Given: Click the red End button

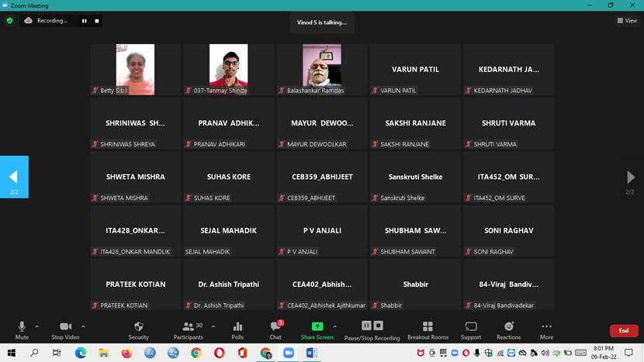Looking at the screenshot, I should coord(623,331).
